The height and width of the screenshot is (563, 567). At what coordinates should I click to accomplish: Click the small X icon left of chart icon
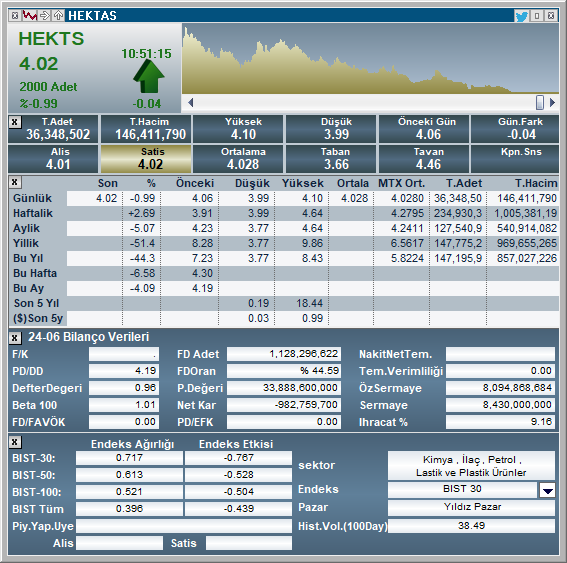(x=15, y=16)
